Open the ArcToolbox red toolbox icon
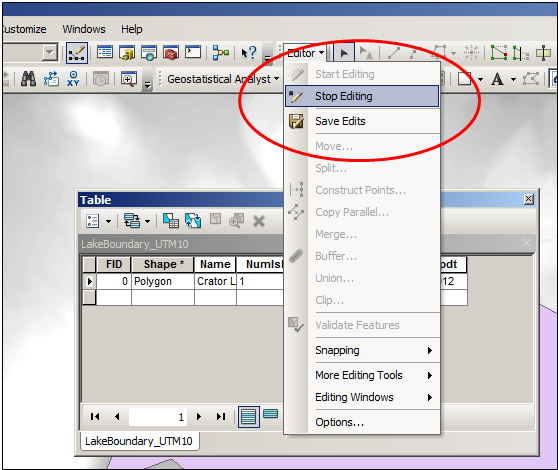The width and height of the screenshot is (558, 470). (x=170, y=53)
